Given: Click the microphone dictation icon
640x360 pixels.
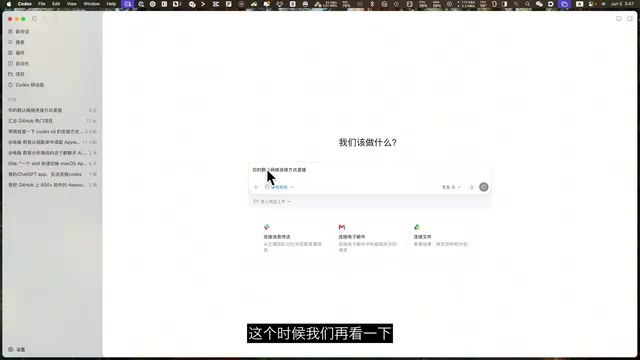Looking at the screenshot, I should [471, 187].
